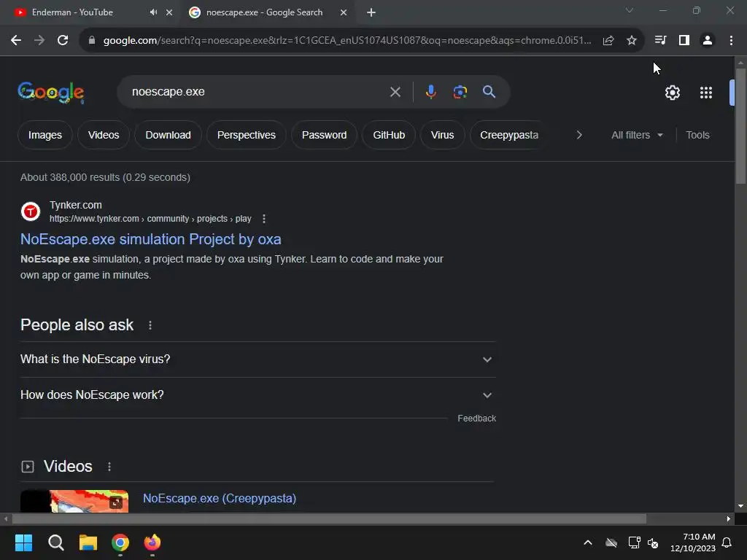Go back using the browser back arrow

(x=16, y=41)
